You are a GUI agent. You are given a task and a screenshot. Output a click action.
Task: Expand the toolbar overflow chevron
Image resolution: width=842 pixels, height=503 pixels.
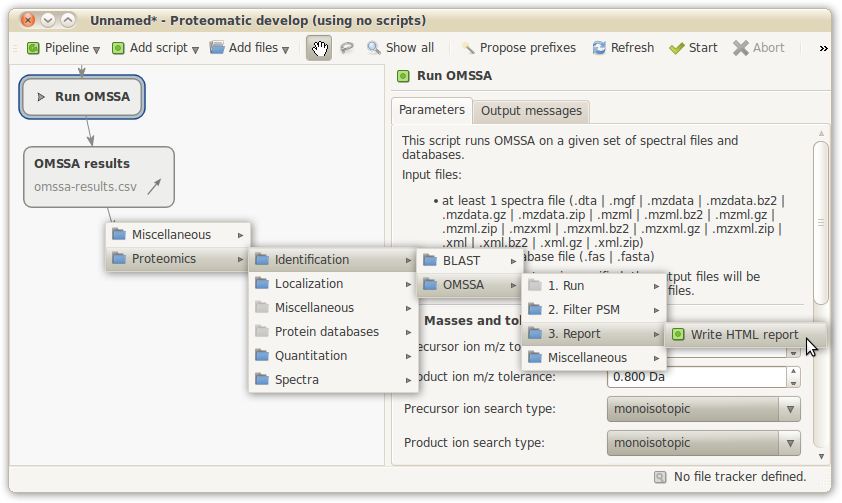point(823,48)
